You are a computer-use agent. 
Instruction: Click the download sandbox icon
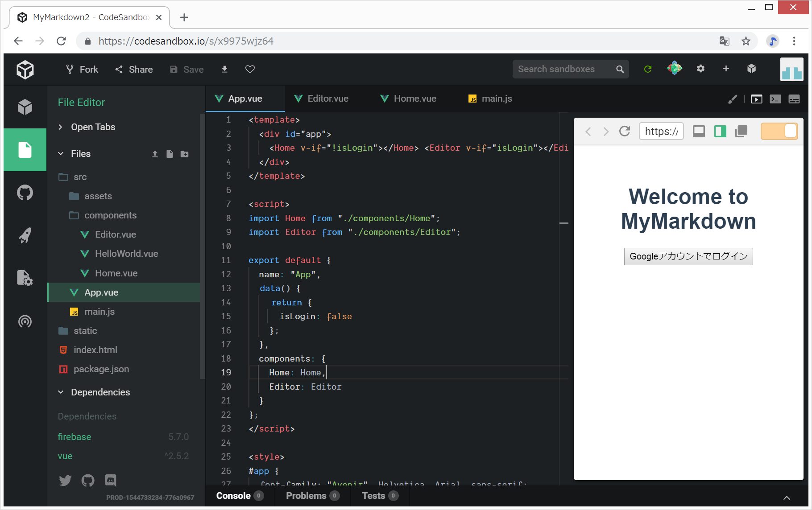(224, 69)
